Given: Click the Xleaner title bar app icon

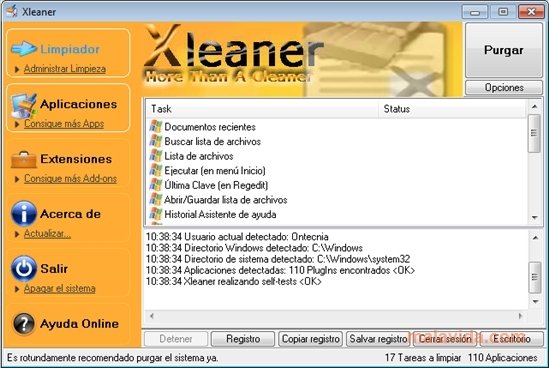Looking at the screenshot, I should click(12, 11).
